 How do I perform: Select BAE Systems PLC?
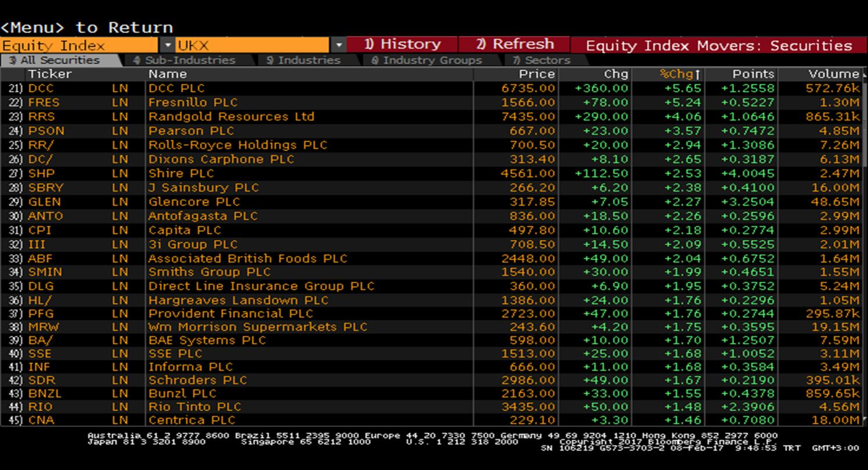click(207, 341)
